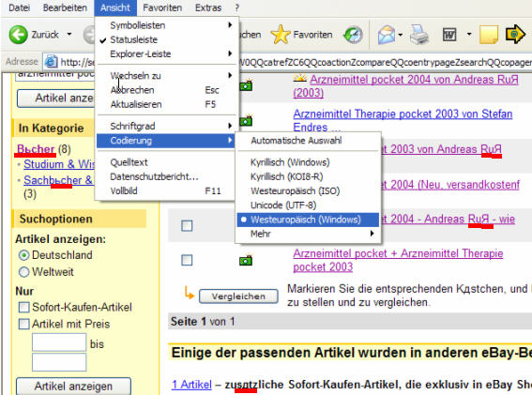Viewport: 532px width, 395px height.
Task: Select the Weltweit radio button
Action: coord(23,272)
